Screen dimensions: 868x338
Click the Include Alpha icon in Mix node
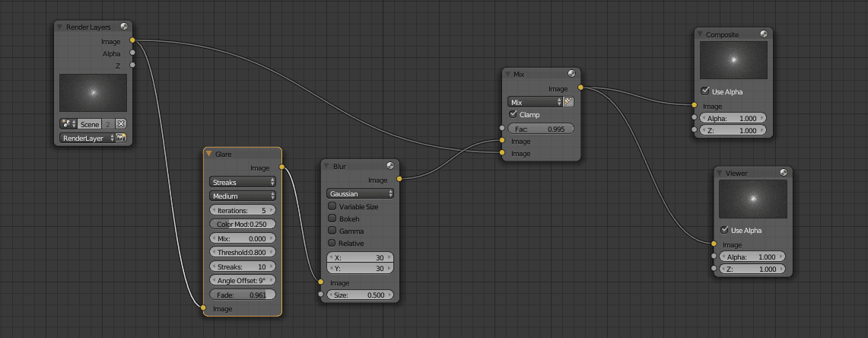click(x=568, y=101)
